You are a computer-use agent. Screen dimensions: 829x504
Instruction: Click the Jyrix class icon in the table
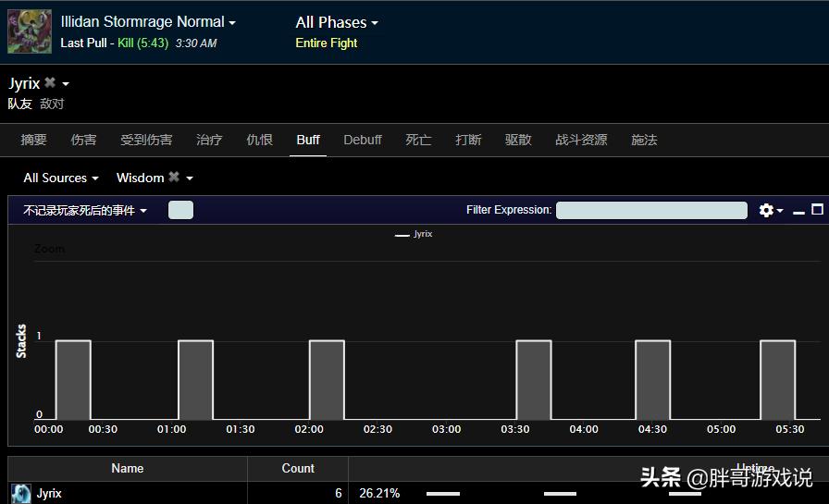point(21,493)
